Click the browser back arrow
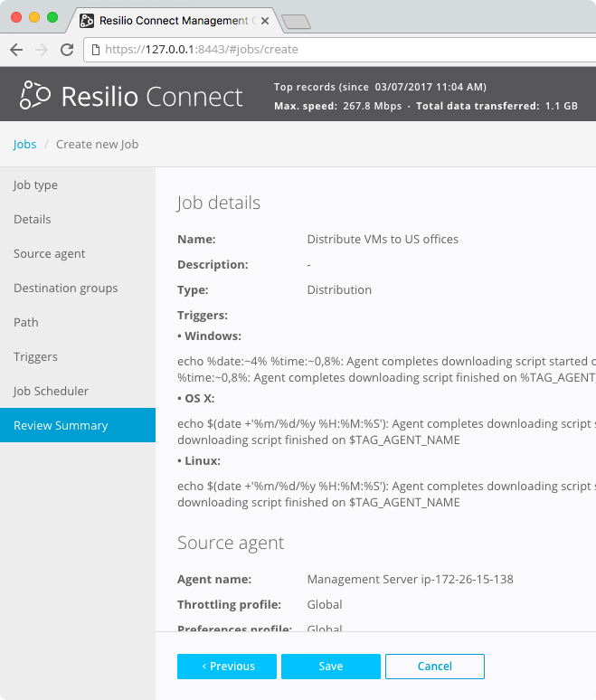Screen dimensions: 596x700 16,50
